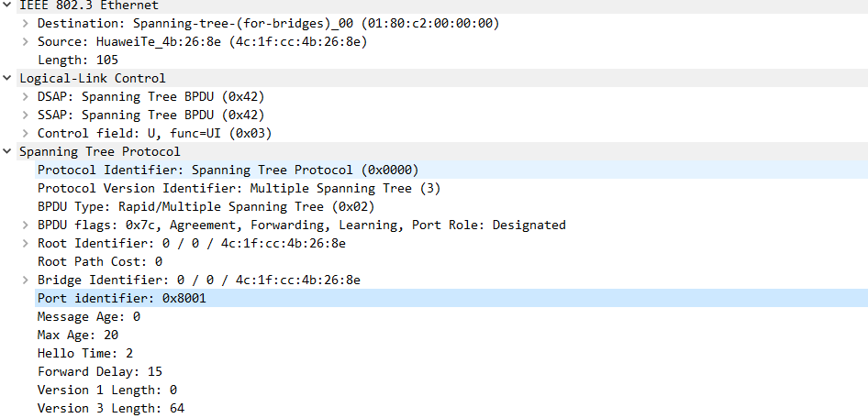
Task: Select the Protocol Identifier row
Action: coord(228,170)
